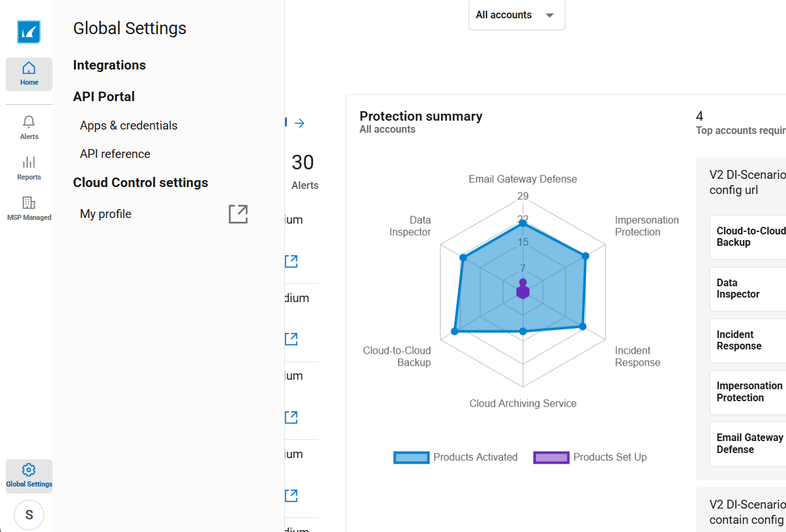The height and width of the screenshot is (532, 786).
Task: Click the Impersonation Protection data point on the radar chart
Action: click(x=585, y=256)
